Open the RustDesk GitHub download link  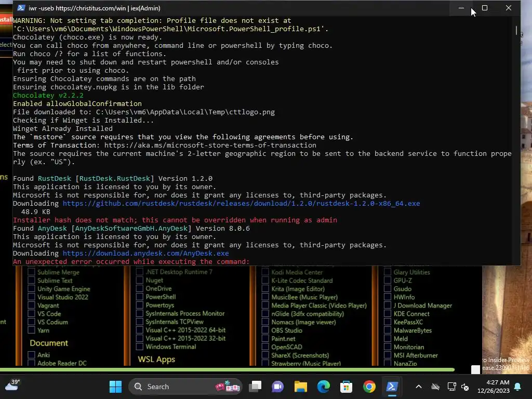(241, 204)
